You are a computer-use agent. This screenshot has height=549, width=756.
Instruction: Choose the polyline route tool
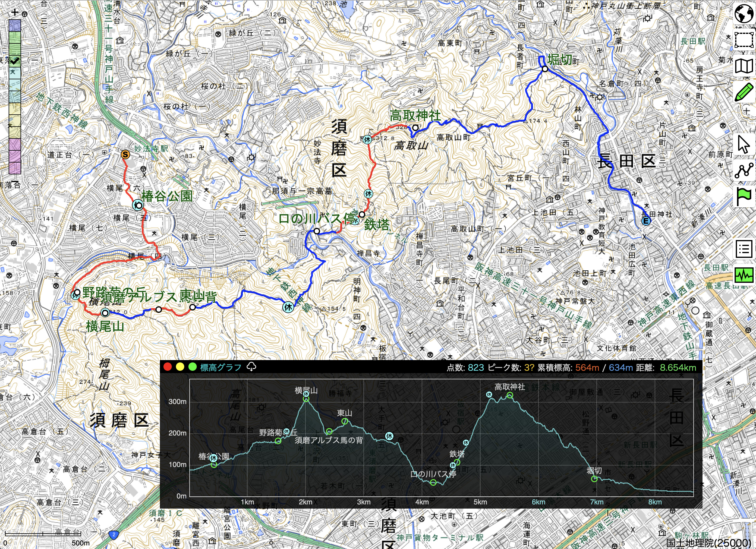point(744,170)
